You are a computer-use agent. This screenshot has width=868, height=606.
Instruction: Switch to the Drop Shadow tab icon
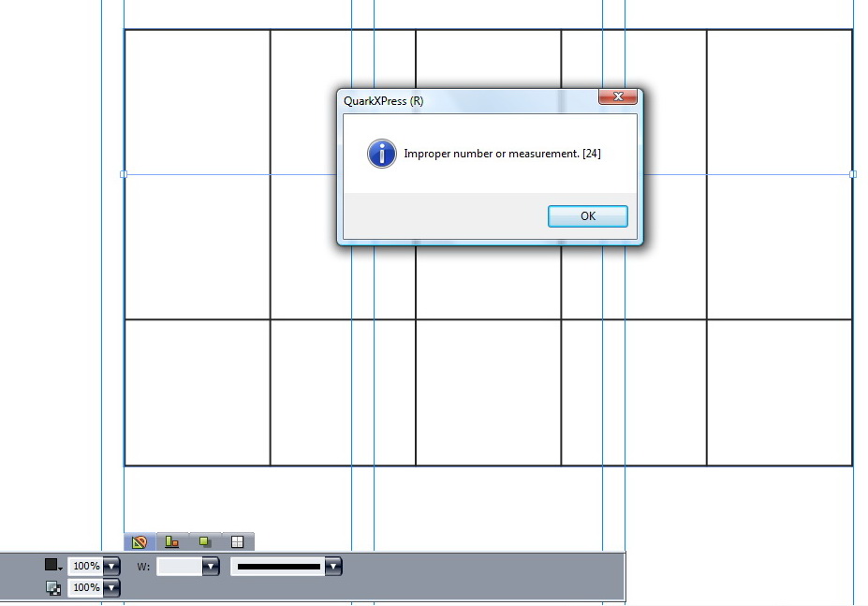point(205,541)
